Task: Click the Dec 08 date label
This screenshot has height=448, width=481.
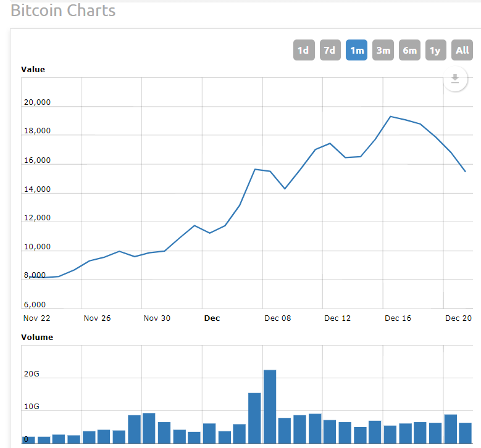Action: point(277,318)
